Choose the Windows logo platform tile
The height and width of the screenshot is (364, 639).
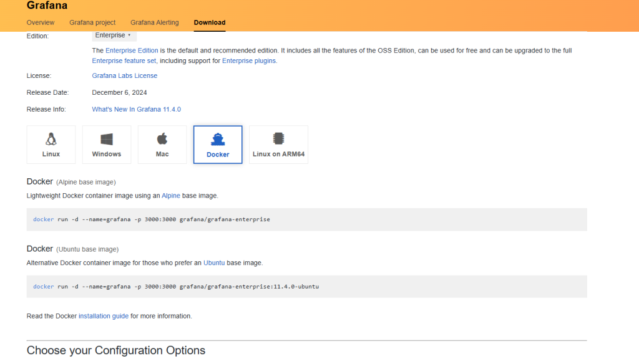tap(106, 145)
